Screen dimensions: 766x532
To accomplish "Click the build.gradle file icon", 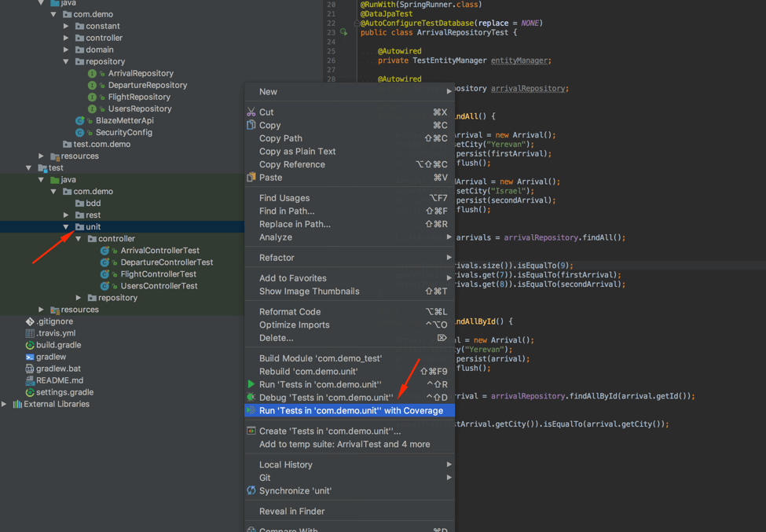I will tap(30, 345).
